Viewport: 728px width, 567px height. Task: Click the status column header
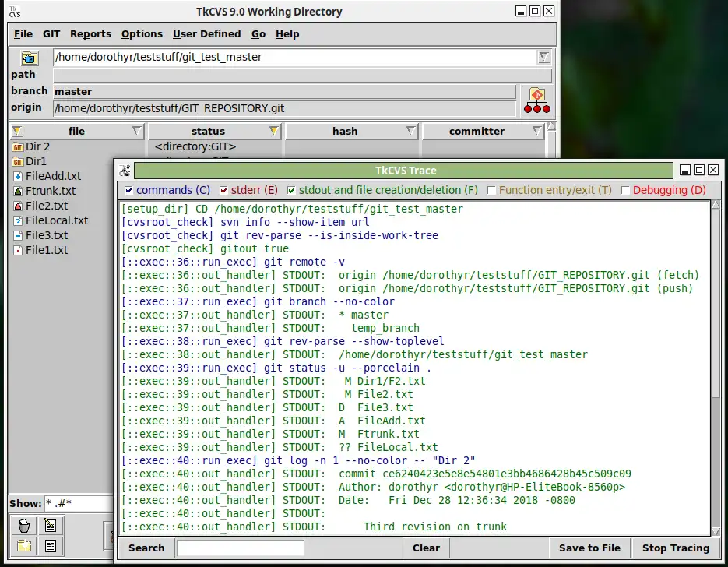pyautogui.click(x=208, y=132)
